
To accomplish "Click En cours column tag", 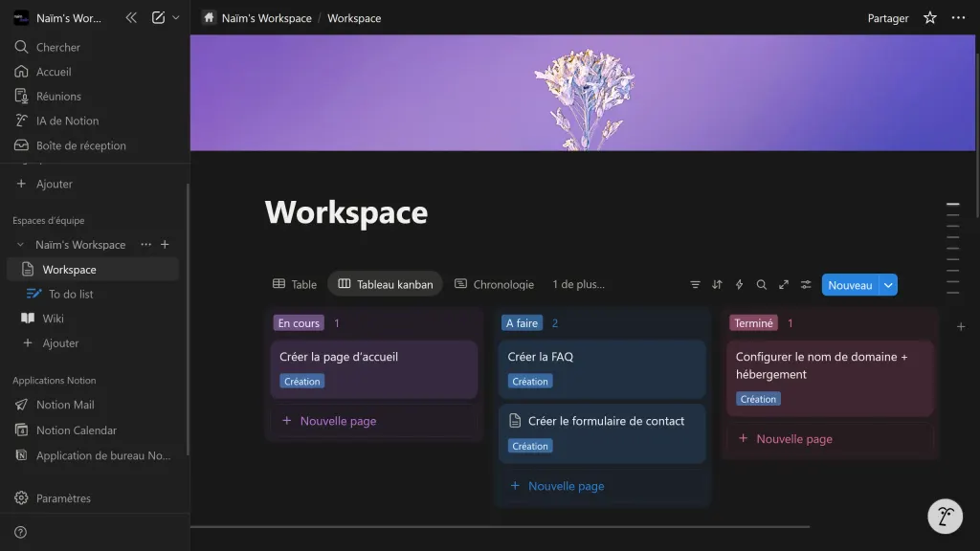I will click(299, 323).
